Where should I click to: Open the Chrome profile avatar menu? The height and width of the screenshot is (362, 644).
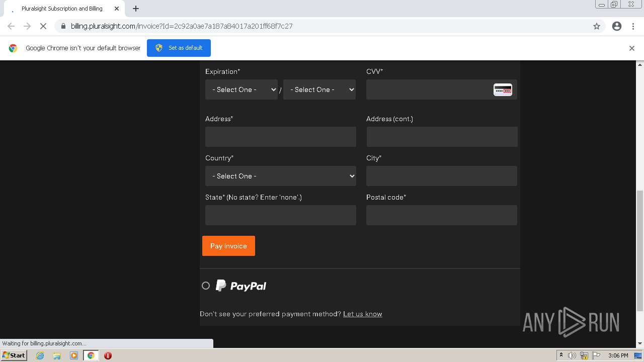point(617,26)
